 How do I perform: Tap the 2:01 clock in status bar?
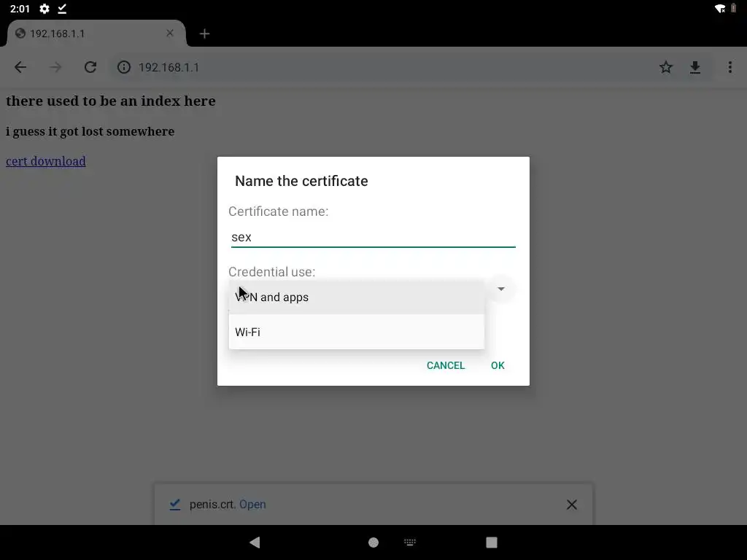coord(20,9)
